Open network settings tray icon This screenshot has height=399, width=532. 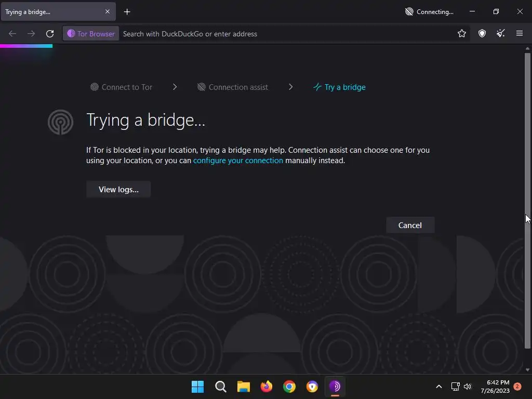pyautogui.click(x=455, y=387)
